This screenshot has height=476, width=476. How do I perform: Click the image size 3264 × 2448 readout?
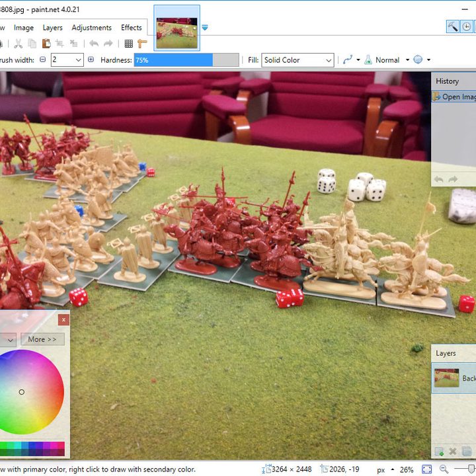(286, 469)
